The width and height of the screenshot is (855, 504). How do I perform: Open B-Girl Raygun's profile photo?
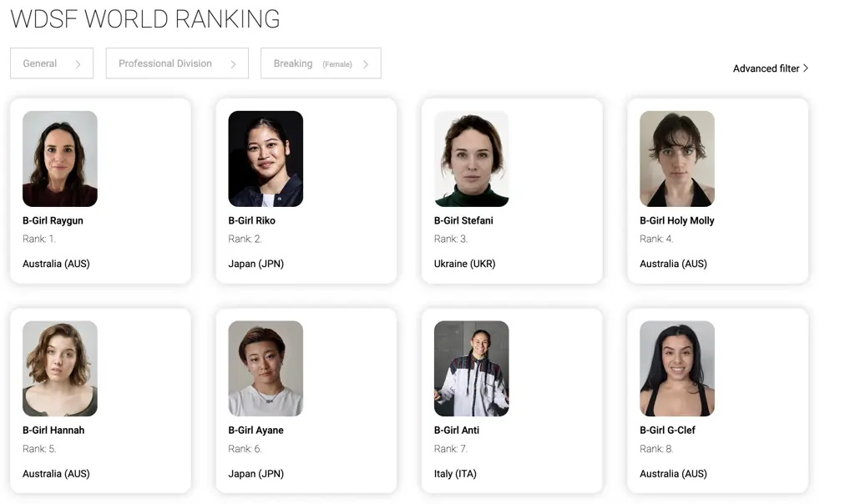click(59, 159)
